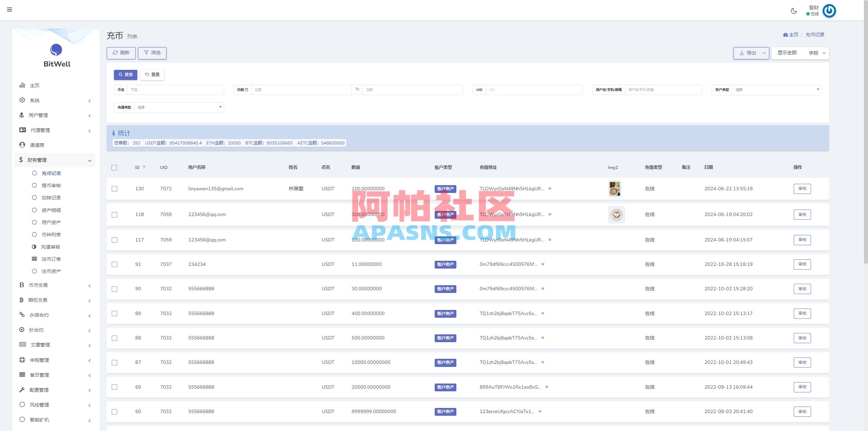Collapse the 财务管理 sidebar menu
This screenshot has height=431, width=868.
coord(55,160)
